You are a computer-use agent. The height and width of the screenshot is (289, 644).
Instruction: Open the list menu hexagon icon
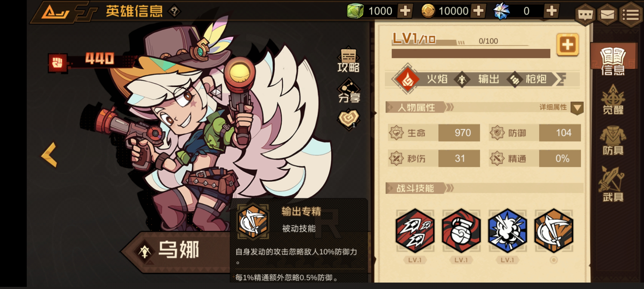[631, 15]
